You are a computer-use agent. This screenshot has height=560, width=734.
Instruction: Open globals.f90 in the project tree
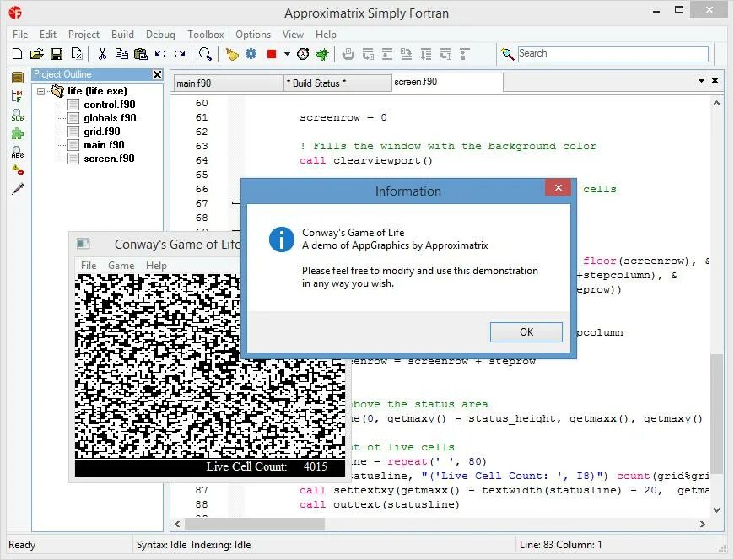tap(110, 118)
